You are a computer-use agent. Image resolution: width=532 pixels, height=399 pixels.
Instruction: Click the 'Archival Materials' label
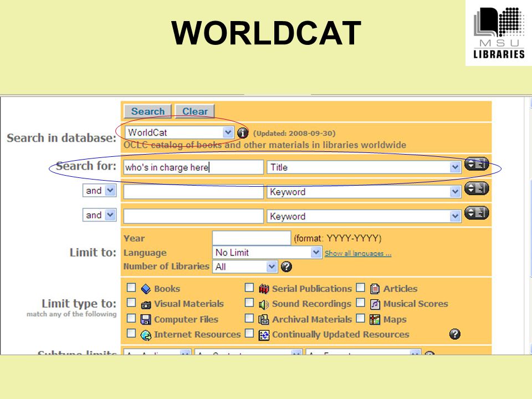tap(312, 319)
